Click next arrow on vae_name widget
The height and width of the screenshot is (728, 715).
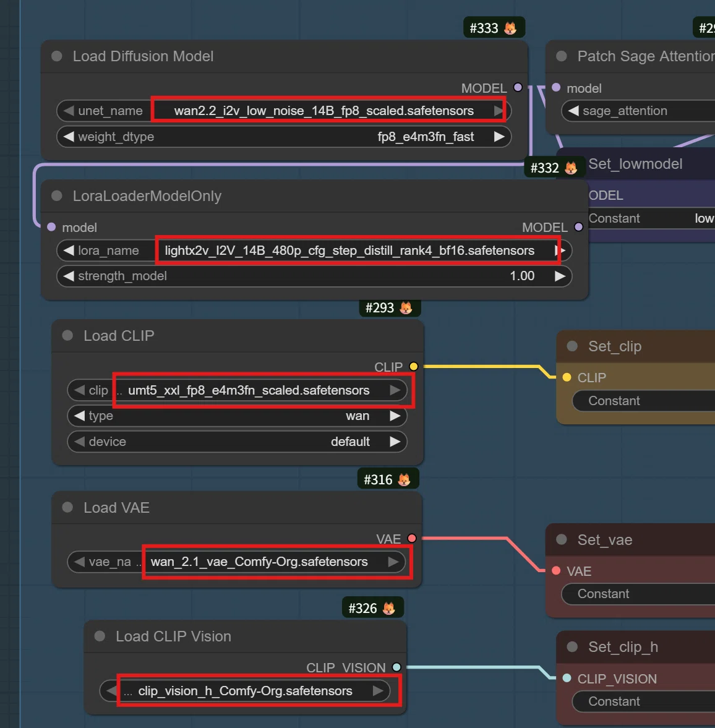pos(393,562)
